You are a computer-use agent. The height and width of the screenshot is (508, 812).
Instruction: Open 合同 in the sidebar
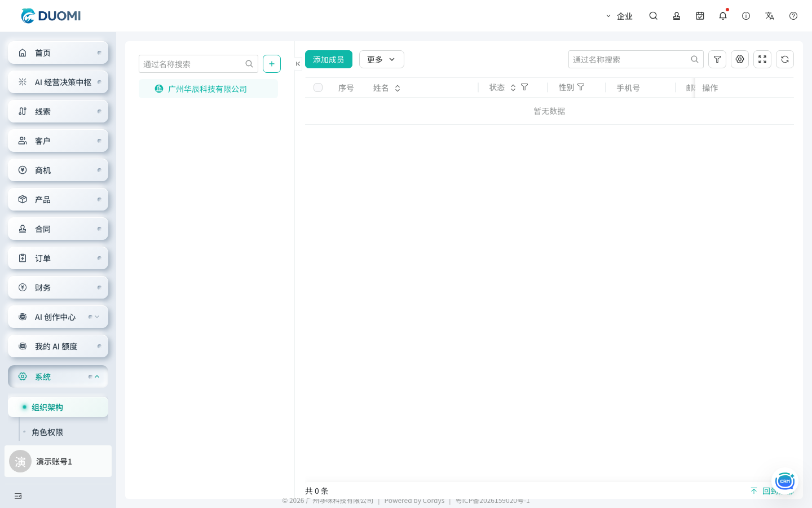[x=58, y=229]
